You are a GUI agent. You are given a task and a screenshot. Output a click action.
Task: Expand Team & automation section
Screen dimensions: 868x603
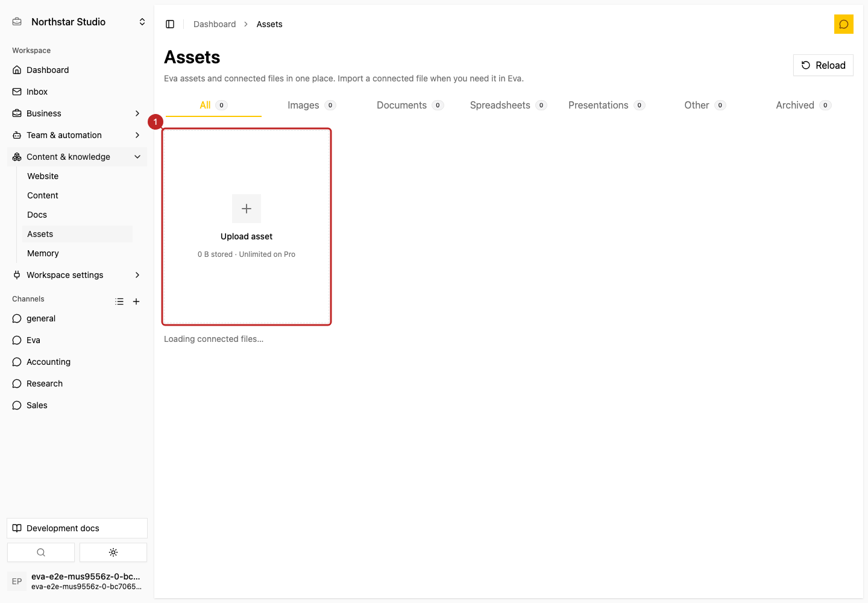coord(77,135)
